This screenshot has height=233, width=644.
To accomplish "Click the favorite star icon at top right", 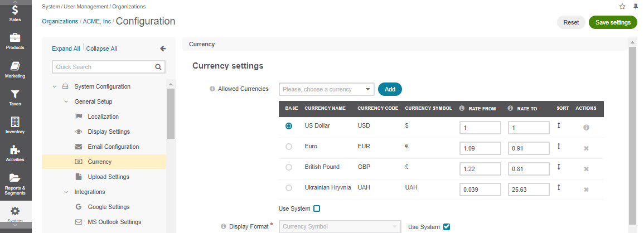I will click(622, 7).
